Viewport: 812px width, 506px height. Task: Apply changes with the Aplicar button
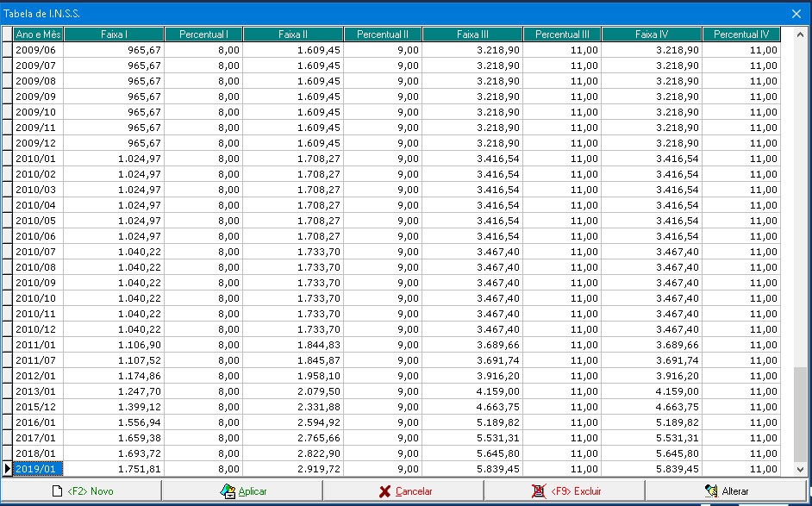point(242,491)
